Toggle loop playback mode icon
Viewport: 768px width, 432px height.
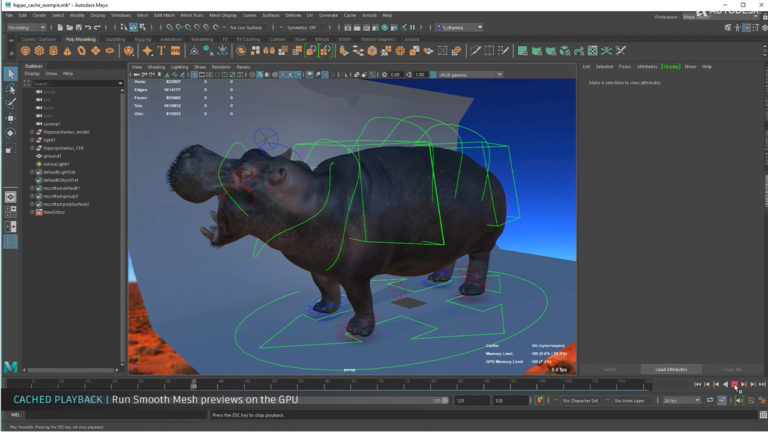708,400
